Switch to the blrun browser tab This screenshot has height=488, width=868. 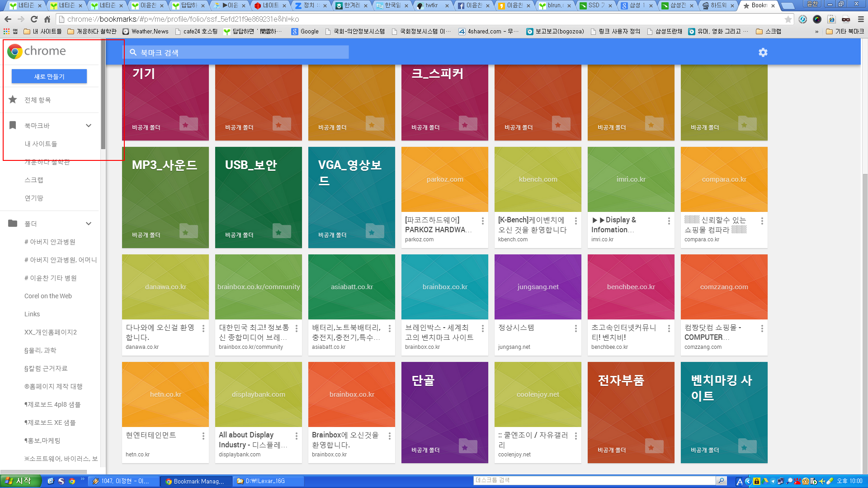555,5
